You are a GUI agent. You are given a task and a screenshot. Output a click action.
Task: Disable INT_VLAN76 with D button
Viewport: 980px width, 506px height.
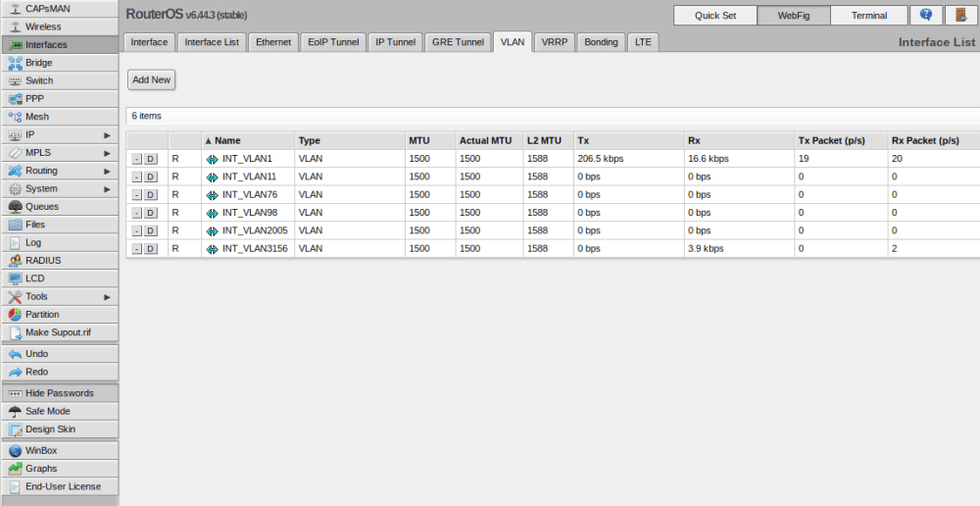click(x=151, y=195)
